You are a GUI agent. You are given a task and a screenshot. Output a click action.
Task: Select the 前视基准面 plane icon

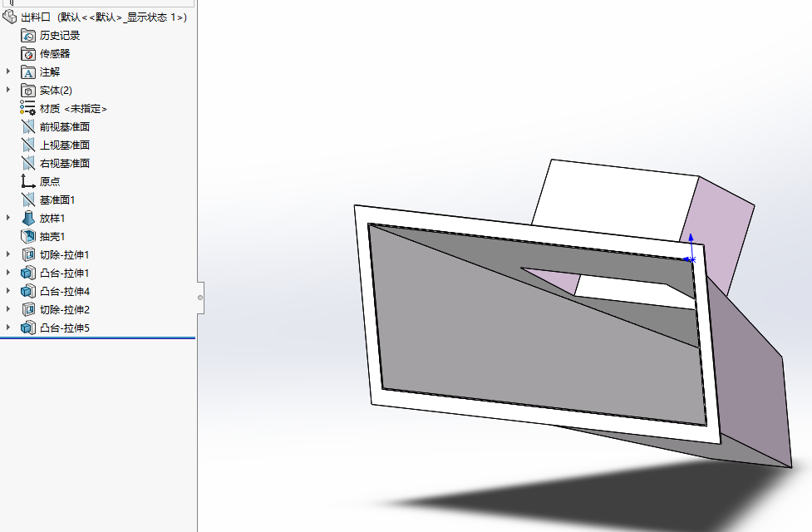28,127
